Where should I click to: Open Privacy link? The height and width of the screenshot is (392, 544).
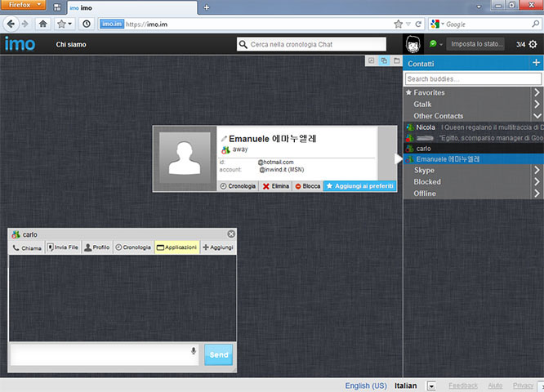coord(523,385)
